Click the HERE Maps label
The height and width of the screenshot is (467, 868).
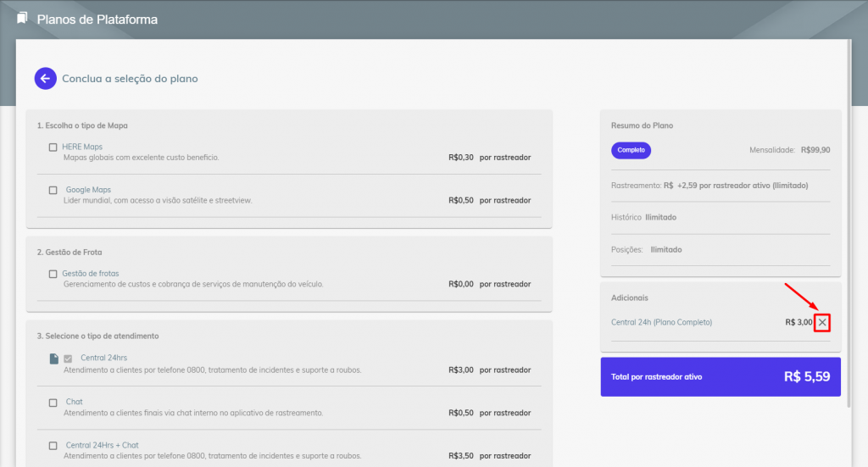point(82,147)
